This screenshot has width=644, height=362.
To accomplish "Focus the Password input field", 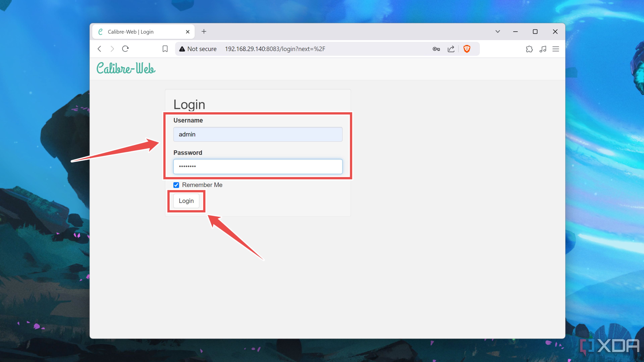I will pyautogui.click(x=258, y=166).
